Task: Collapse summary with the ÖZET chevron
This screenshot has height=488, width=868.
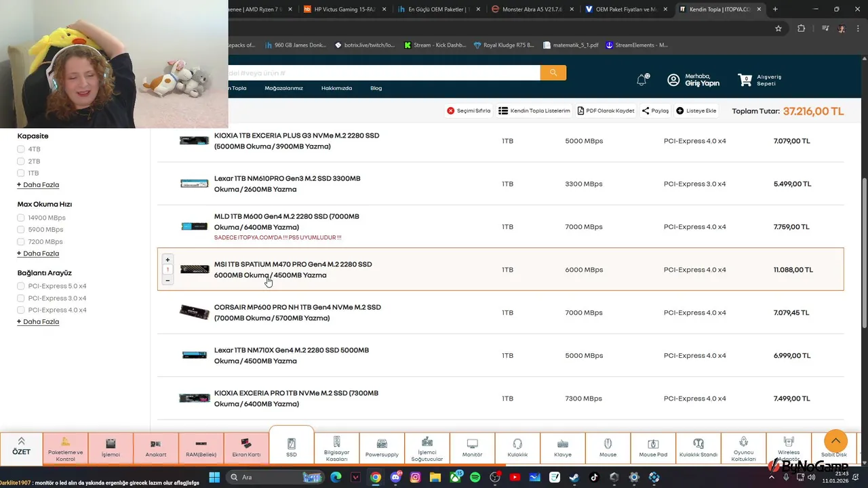Action: tap(21, 441)
